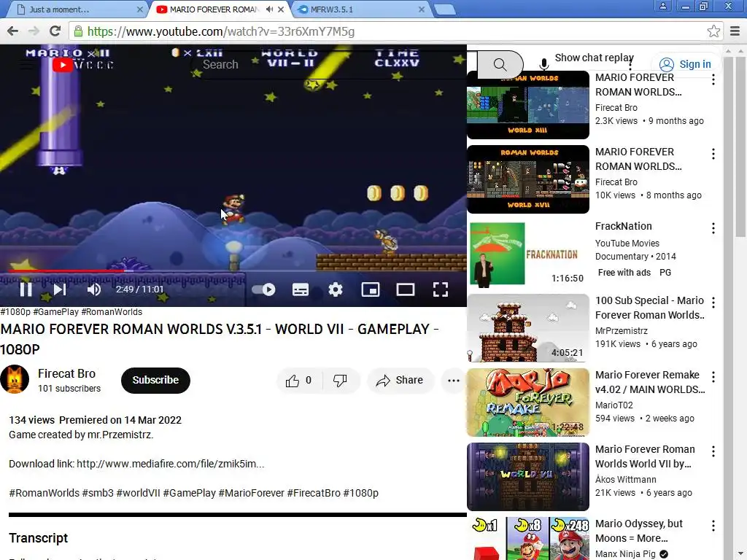Click #1080p hashtag above the title
The height and width of the screenshot is (560, 747).
pyautogui.click(x=15, y=312)
